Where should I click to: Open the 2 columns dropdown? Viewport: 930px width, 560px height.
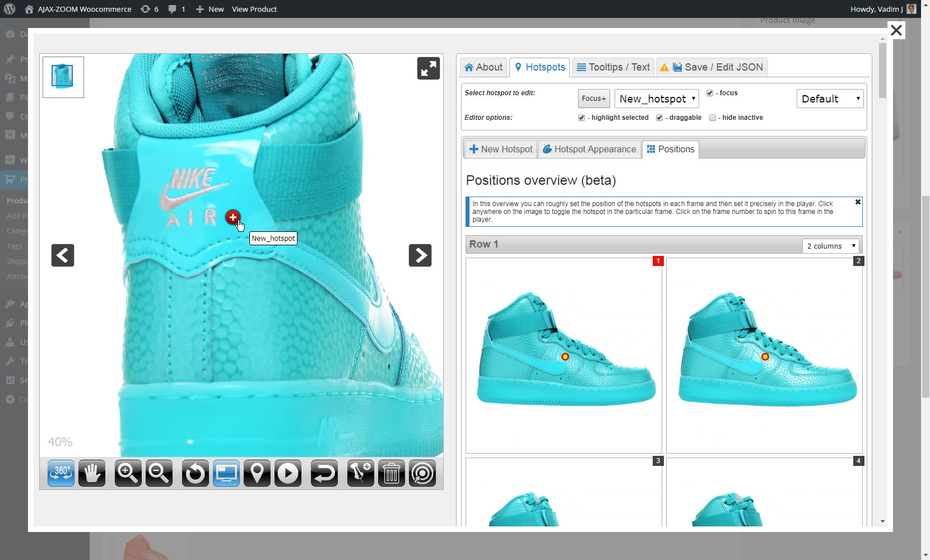point(831,246)
